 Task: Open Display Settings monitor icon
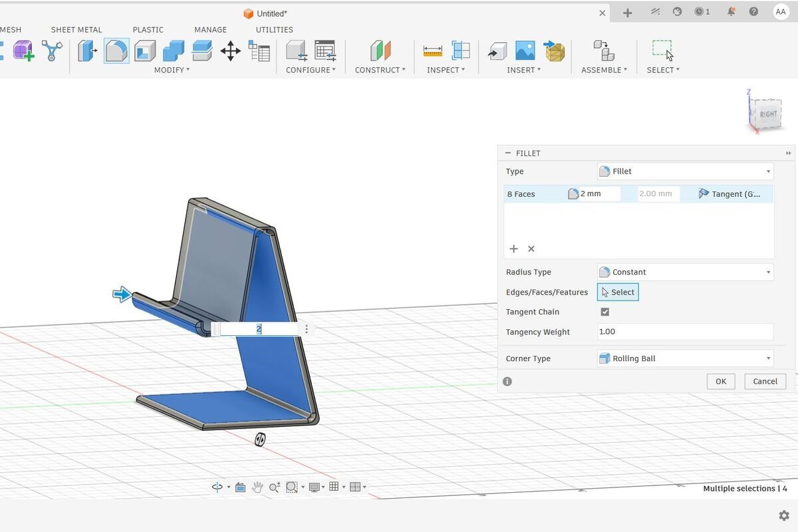(314, 487)
